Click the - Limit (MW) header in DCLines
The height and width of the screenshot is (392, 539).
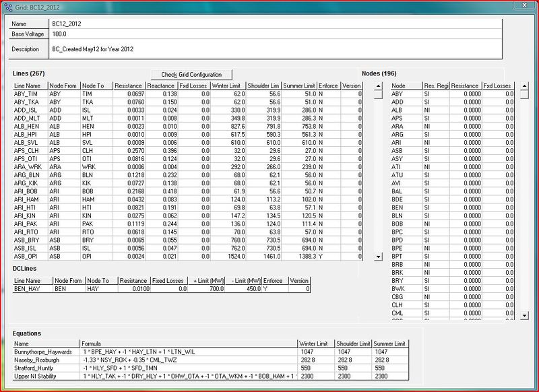pyautogui.click(x=244, y=281)
